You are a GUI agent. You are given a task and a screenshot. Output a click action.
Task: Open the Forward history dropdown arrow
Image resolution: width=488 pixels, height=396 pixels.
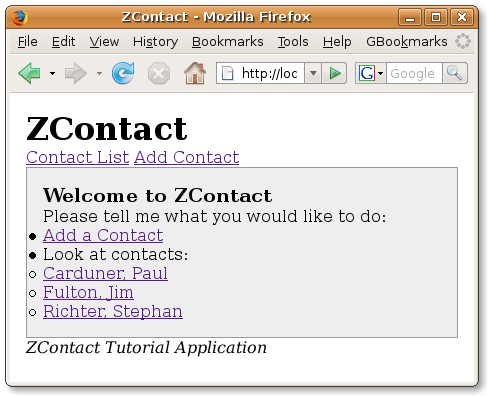coord(99,73)
